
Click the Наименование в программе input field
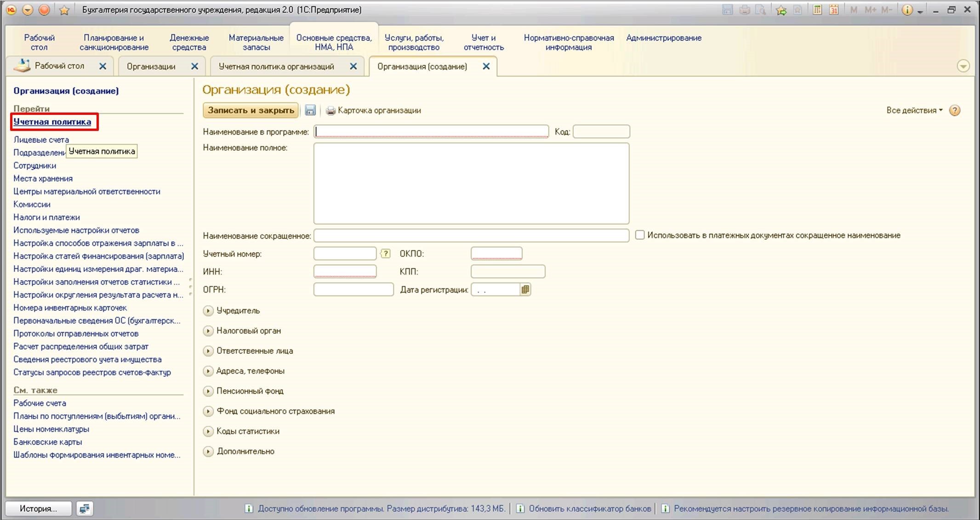pyautogui.click(x=431, y=132)
